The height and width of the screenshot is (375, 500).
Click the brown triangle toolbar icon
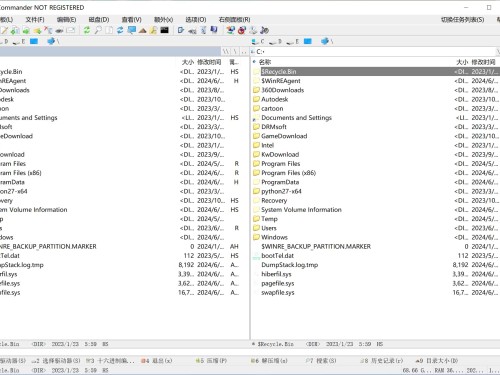click(143, 31)
